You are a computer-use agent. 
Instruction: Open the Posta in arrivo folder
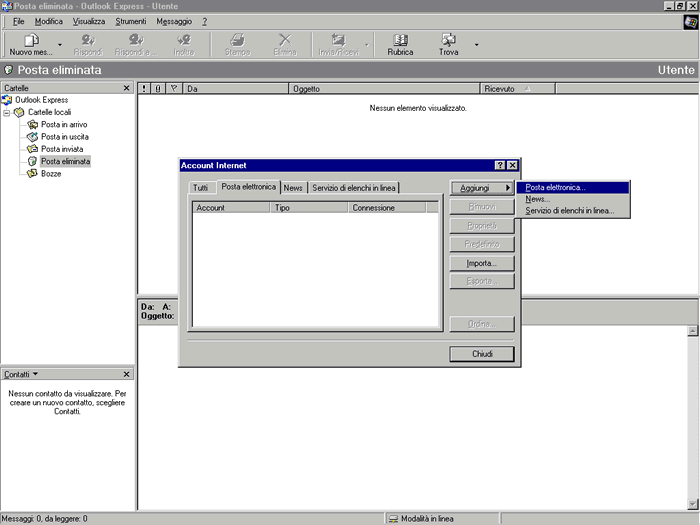(x=64, y=125)
